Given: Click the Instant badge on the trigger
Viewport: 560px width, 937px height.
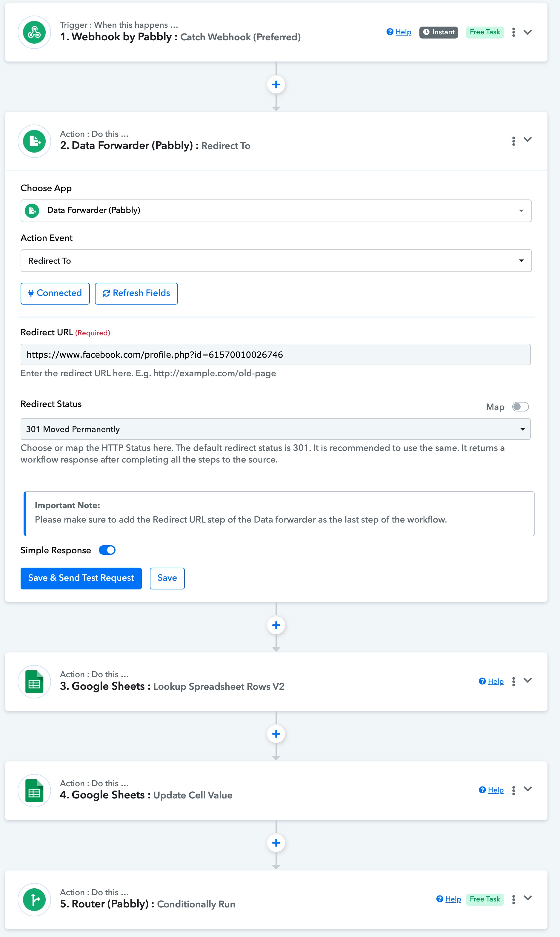Looking at the screenshot, I should pyautogui.click(x=439, y=32).
